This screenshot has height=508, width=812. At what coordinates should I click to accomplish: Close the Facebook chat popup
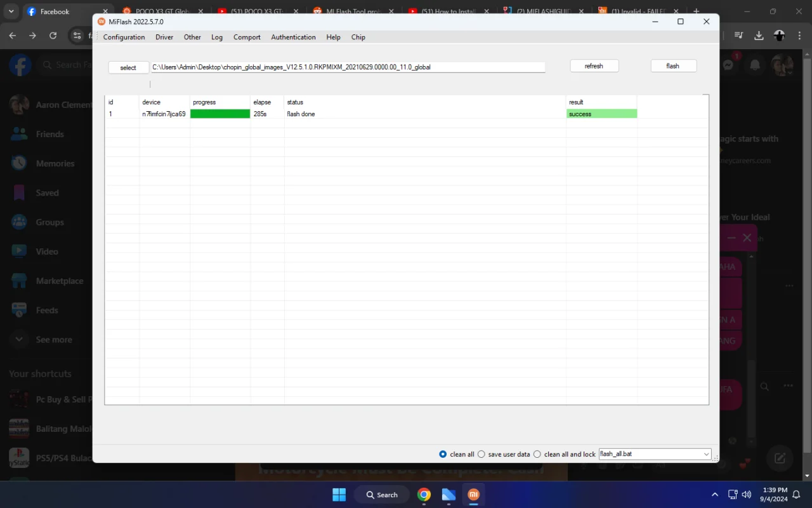[747, 237]
